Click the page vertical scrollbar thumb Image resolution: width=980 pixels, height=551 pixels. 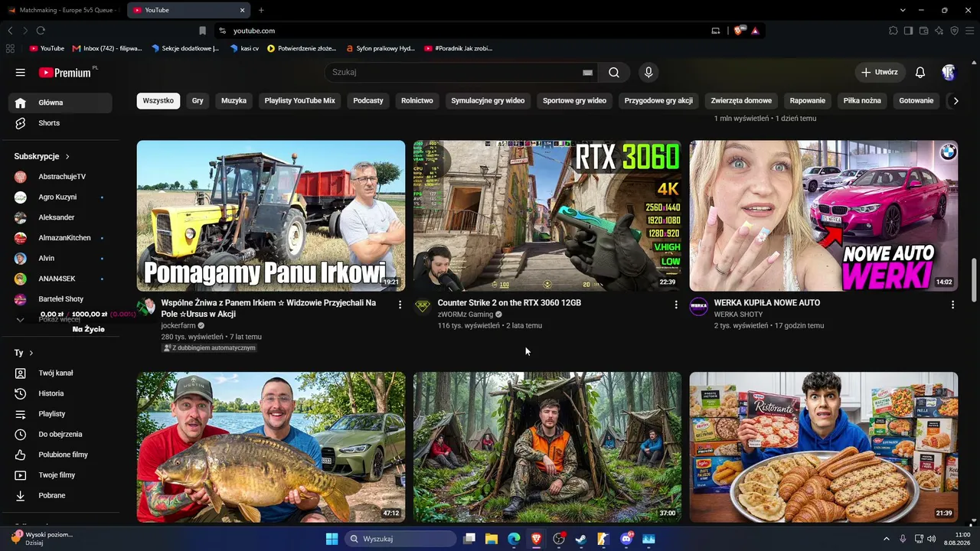(975, 280)
